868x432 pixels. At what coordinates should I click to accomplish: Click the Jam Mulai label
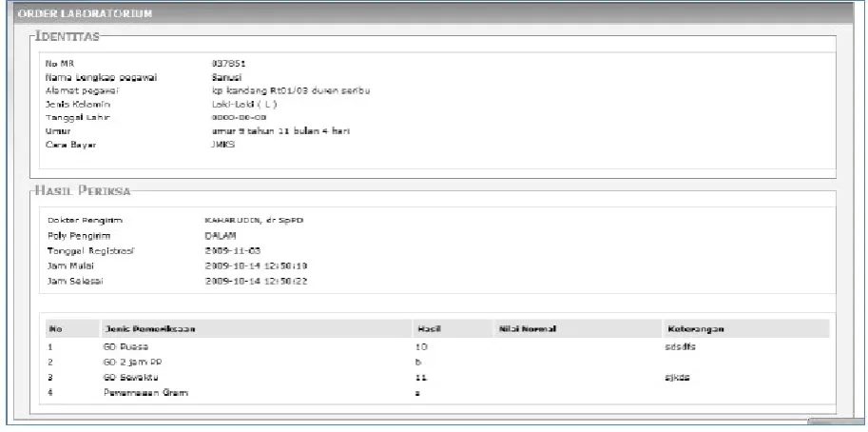(71, 265)
